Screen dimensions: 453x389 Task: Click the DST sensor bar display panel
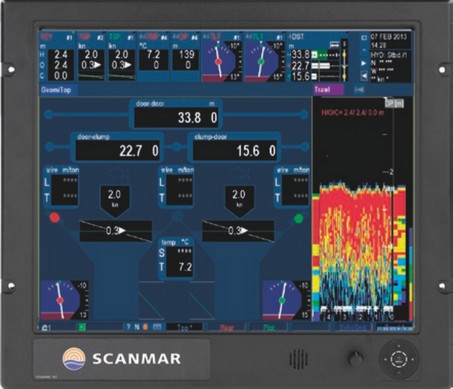point(318,57)
